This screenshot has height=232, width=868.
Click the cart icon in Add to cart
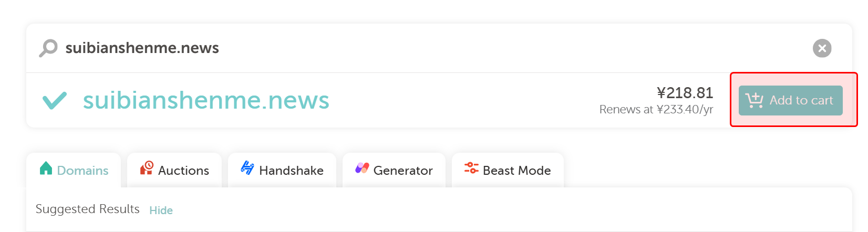click(755, 100)
